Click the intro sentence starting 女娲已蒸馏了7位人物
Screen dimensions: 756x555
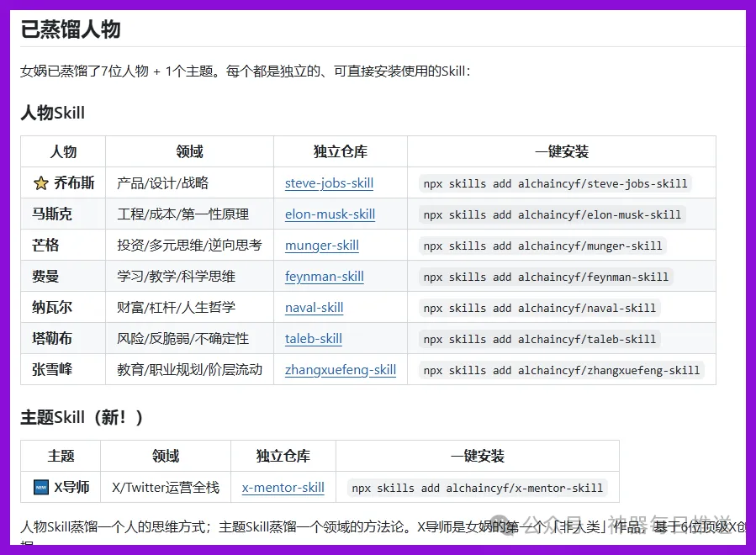coord(246,71)
